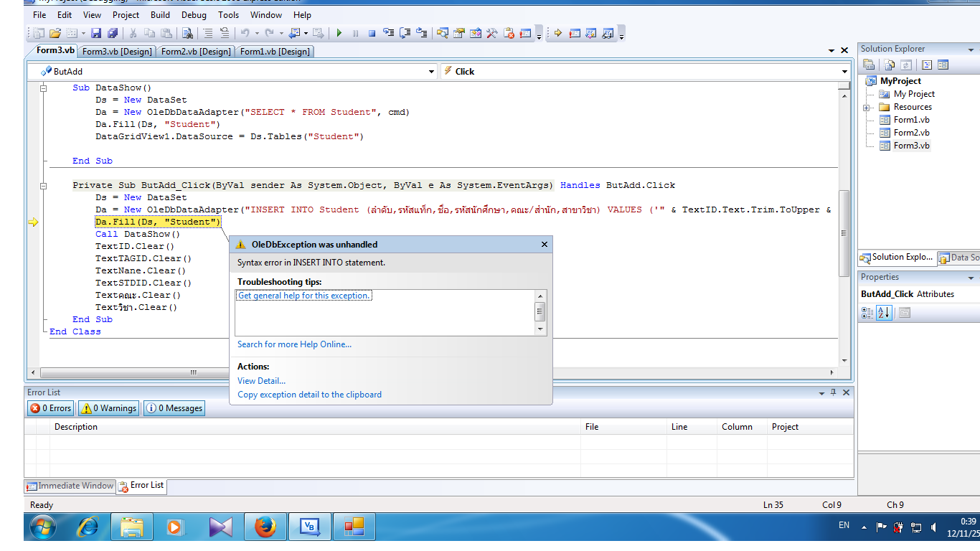Click the Save All toolbar icon
980x551 pixels.
coord(113,33)
